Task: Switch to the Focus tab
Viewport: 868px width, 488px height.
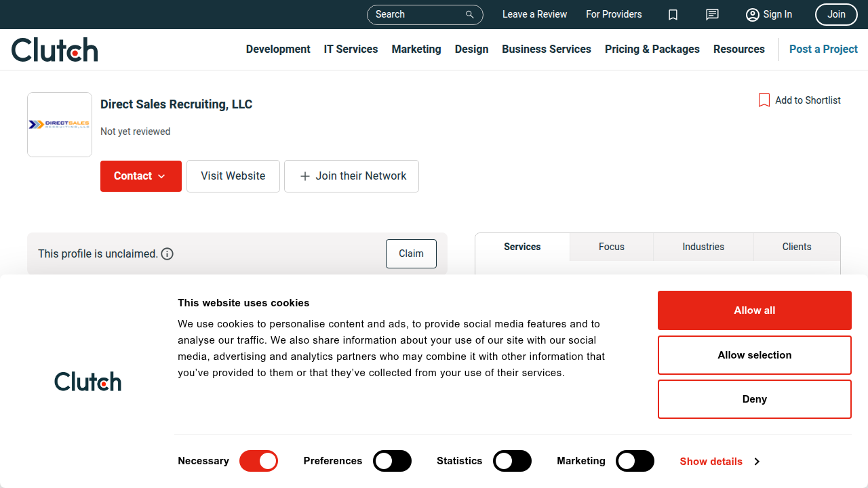Action: [x=612, y=247]
